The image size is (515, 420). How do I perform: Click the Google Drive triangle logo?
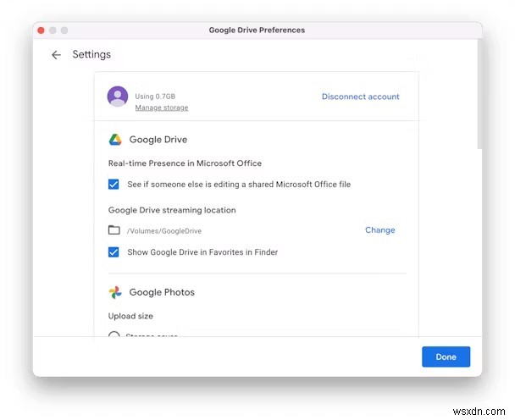(115, 140)
